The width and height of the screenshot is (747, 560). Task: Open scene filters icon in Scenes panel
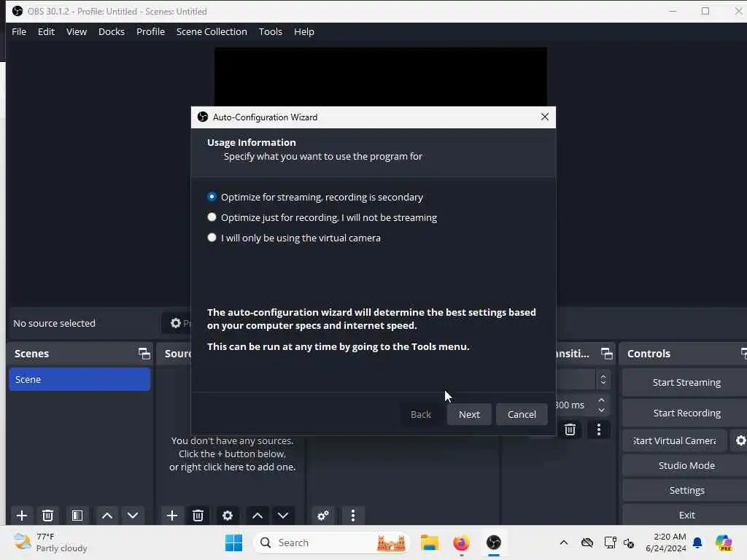pyautogui.click(x=77, y=516)
